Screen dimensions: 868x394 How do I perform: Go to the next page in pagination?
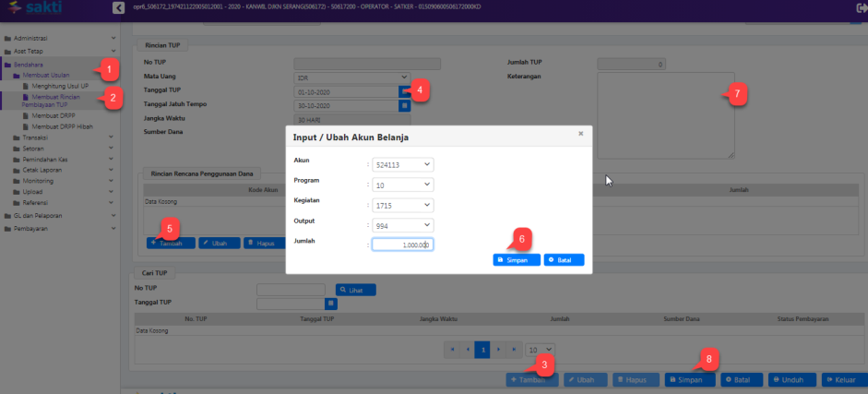pos(497,351)
